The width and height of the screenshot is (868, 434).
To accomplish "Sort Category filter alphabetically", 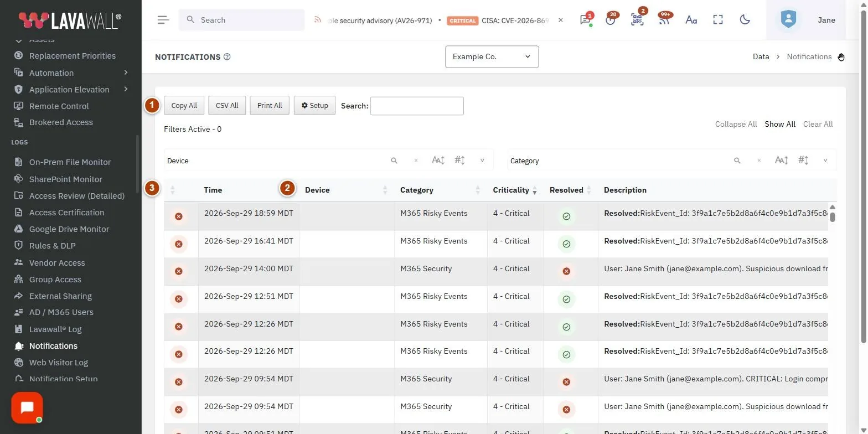I will click(781, 161).
